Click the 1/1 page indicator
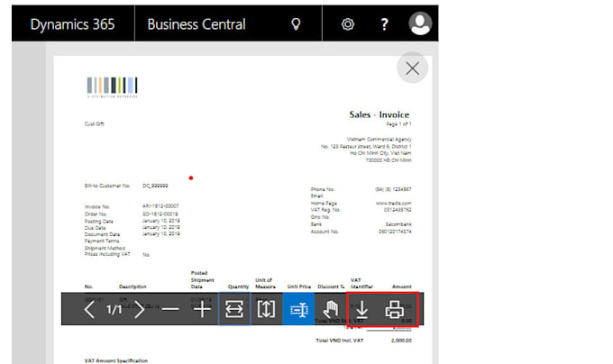 point(114,310)
